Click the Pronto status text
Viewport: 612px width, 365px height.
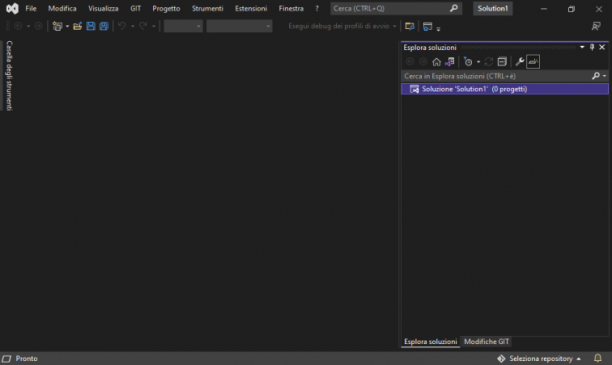coord(27,358)
